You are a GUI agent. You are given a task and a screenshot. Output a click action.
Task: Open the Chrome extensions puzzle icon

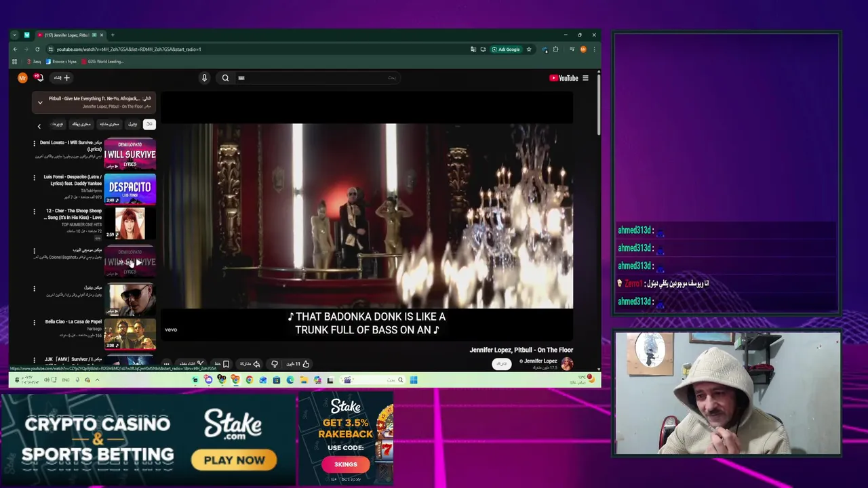click(555, 49)
